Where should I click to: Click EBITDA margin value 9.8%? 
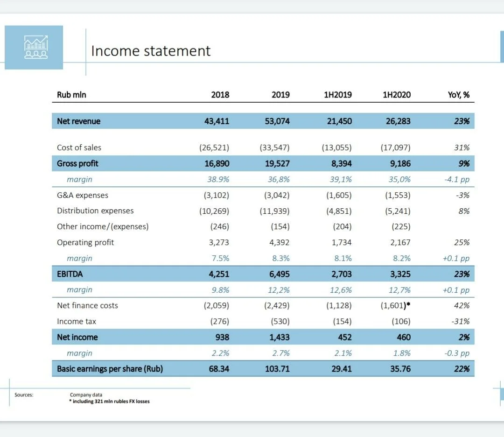click(x=220, y=290)
